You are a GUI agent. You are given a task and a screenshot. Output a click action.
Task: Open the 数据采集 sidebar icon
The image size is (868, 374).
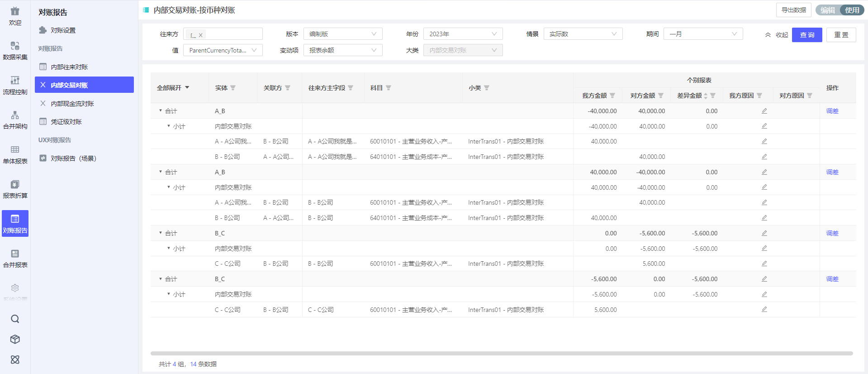click(15, 50)
